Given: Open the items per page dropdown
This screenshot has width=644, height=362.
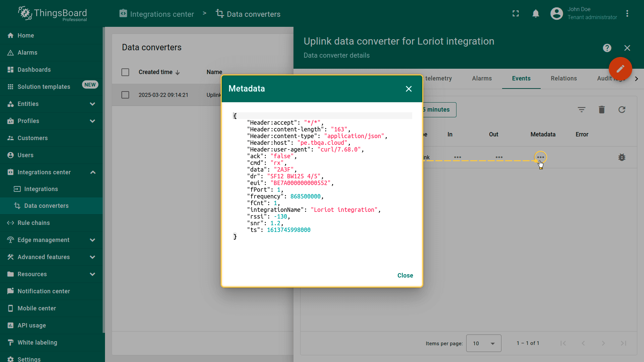Looking at the screenshot, I should pos(483,343).
